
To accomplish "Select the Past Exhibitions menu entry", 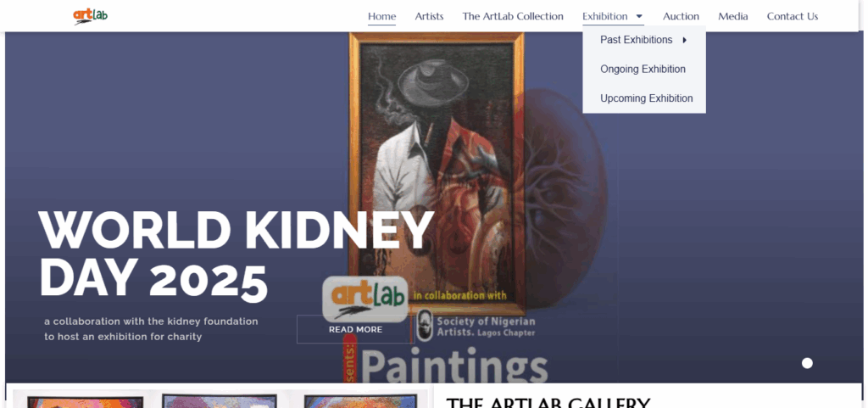I will coord(636,40).
